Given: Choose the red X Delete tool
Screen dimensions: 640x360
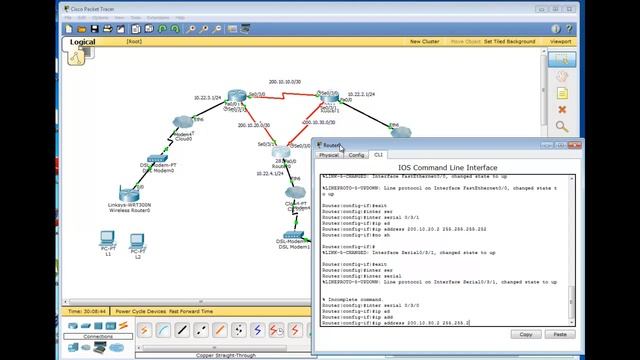Looking at the screenshot, I should (562, 110).
